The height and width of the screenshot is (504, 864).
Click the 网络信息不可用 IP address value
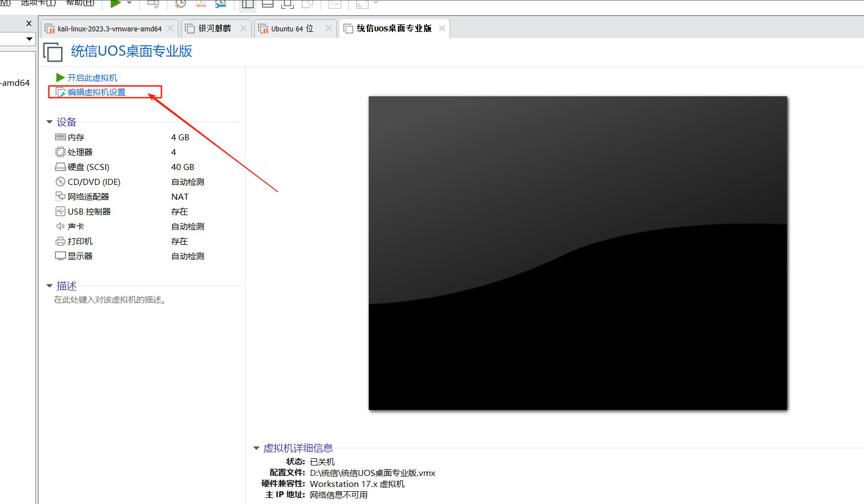pyautogui.click(x=338, y=495)
